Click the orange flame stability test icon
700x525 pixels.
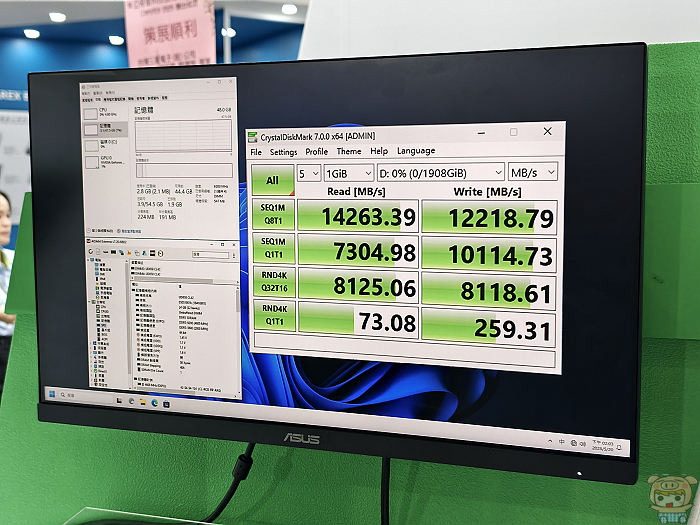(129, 253)
